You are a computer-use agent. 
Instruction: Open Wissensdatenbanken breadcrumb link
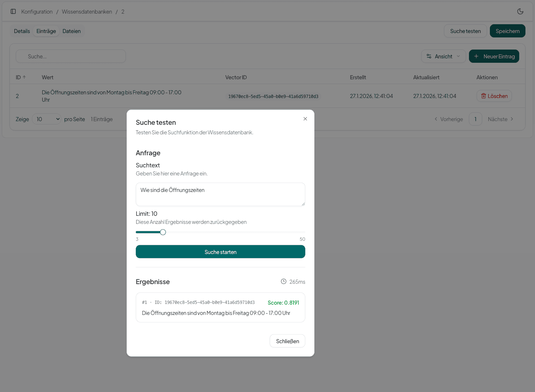click(87, 12)
